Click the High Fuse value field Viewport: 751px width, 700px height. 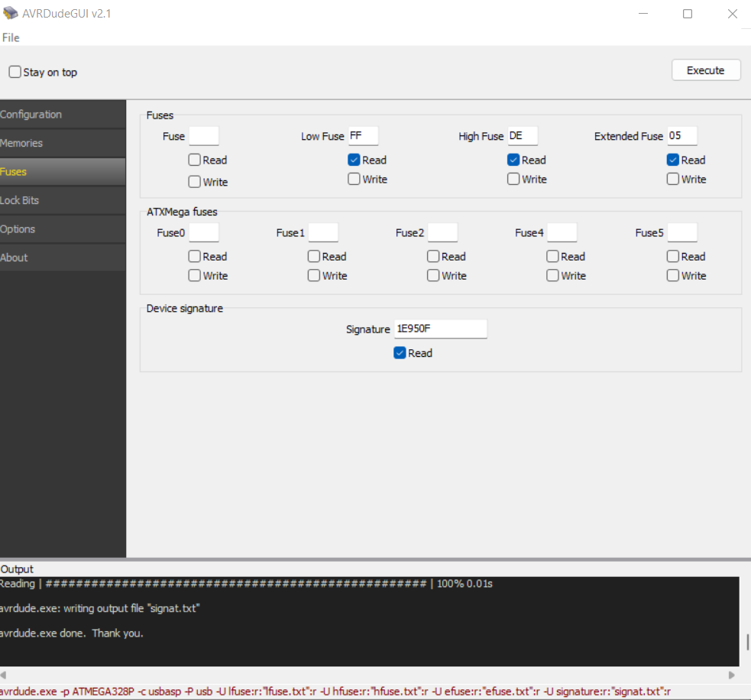coord(523,136)
